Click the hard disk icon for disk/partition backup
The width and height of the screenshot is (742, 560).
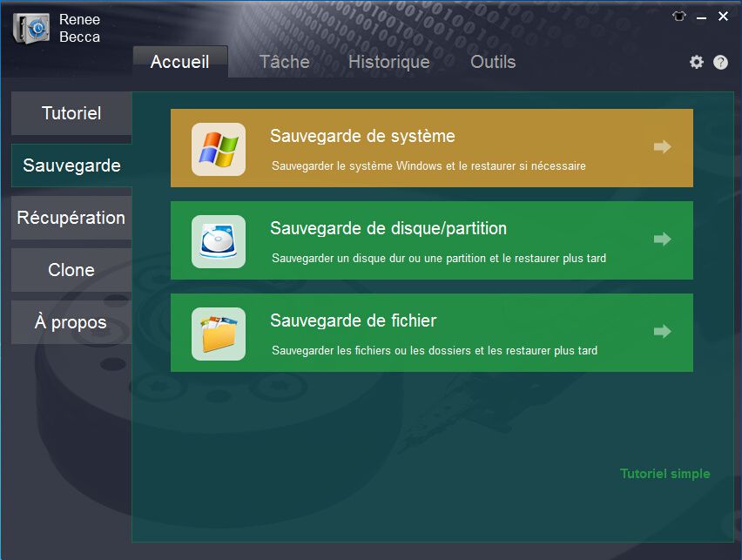219,241
